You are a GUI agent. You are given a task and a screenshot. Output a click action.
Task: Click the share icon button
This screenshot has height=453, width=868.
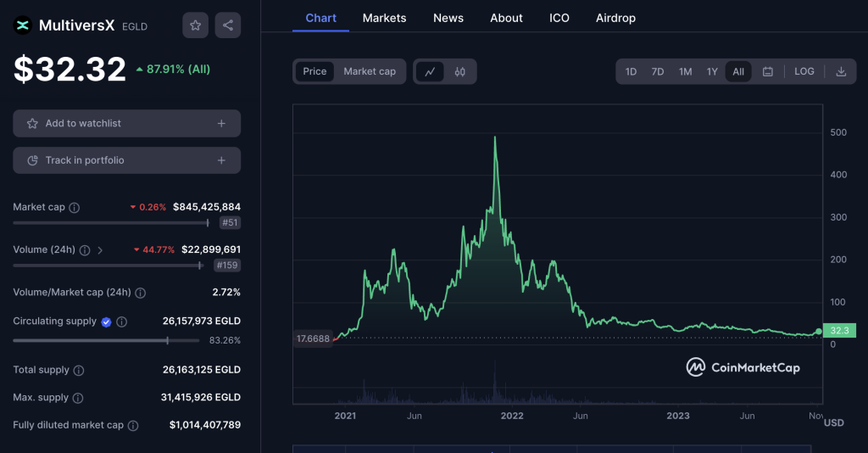click(227, 25)
